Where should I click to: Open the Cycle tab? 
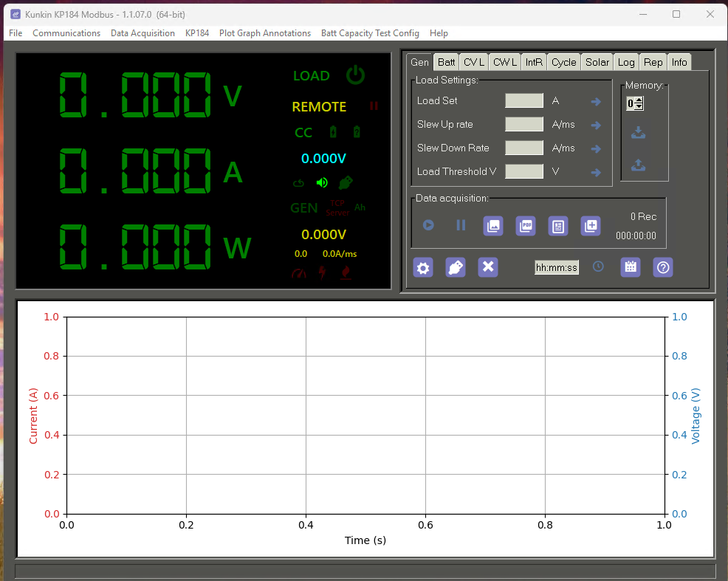(x=563, y=62)
